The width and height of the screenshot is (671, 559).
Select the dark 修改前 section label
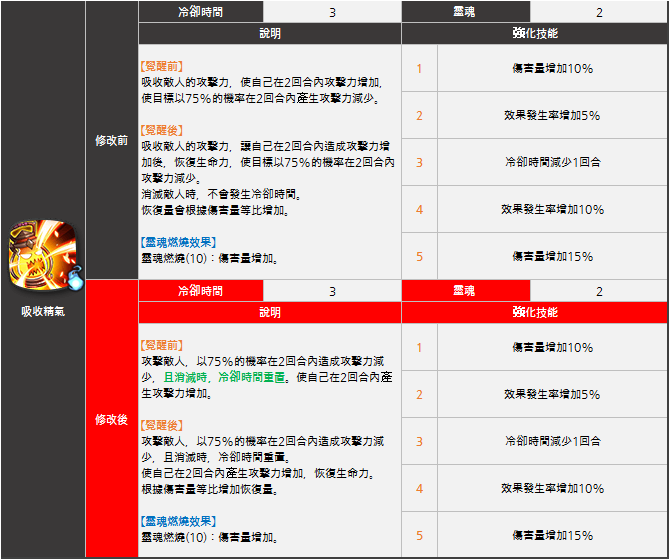point(111,140)
